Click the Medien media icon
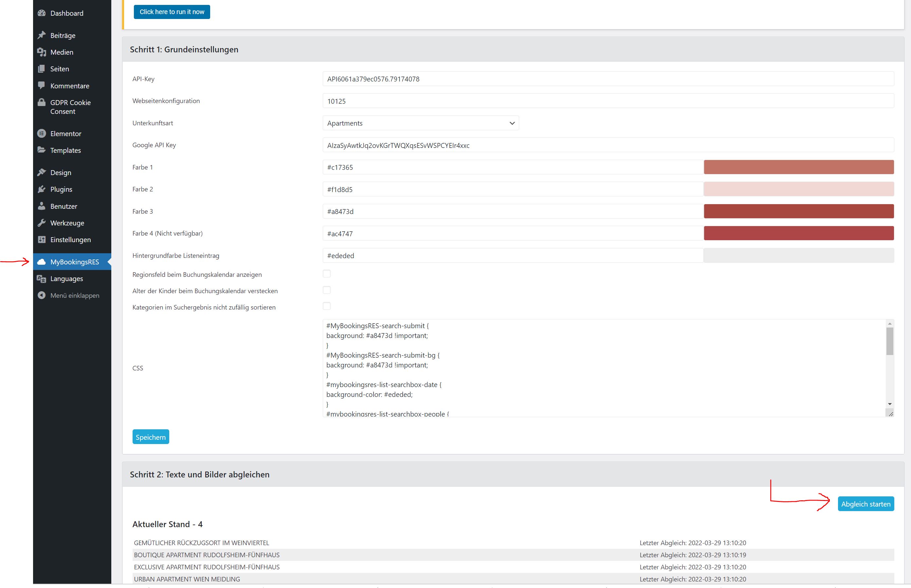Viewport: 911px width, 588px height. (x=42, y=52)
